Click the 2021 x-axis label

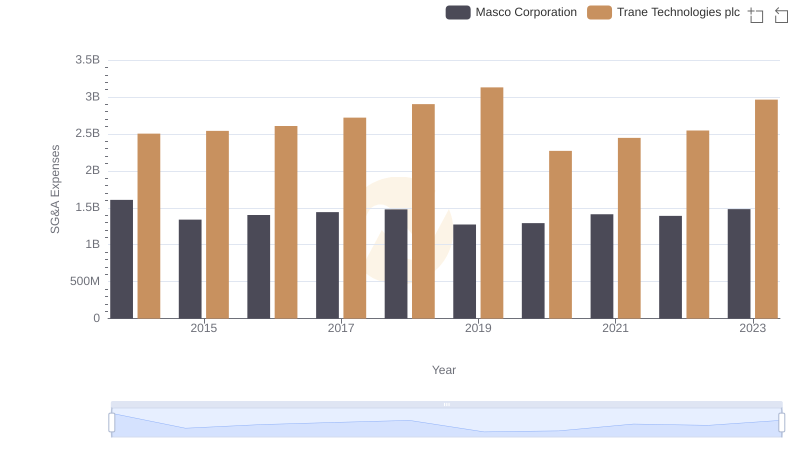coord(615,328)
